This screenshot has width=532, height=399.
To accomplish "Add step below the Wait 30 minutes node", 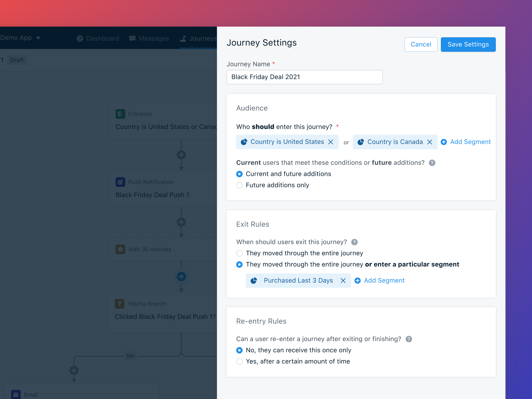I will 181,277.
